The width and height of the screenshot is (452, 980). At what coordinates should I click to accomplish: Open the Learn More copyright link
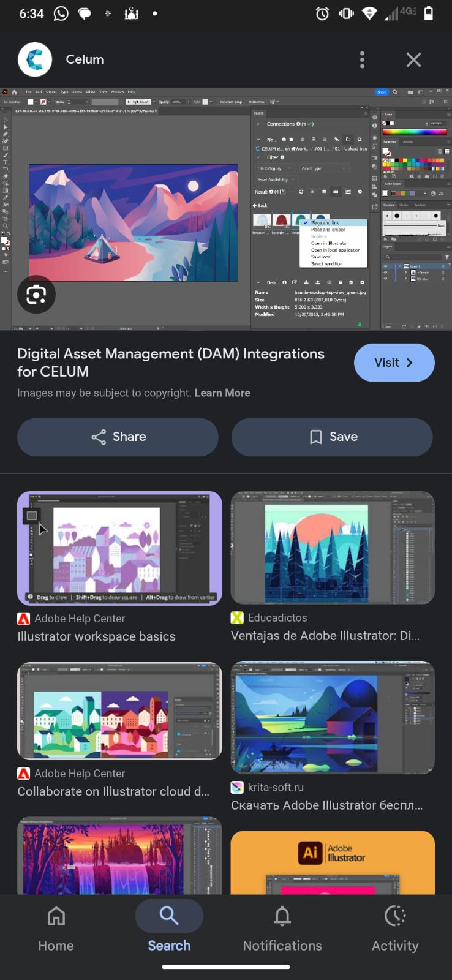[222, 393]
